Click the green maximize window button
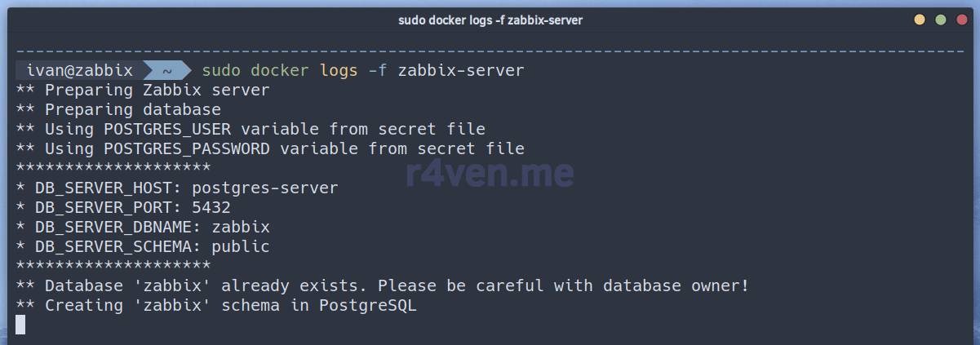Screen dimensions: 980x345 tap(941, 20)
